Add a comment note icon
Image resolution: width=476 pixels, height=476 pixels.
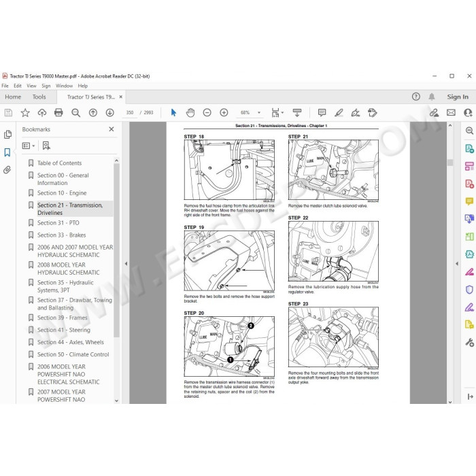coord(322,113)
